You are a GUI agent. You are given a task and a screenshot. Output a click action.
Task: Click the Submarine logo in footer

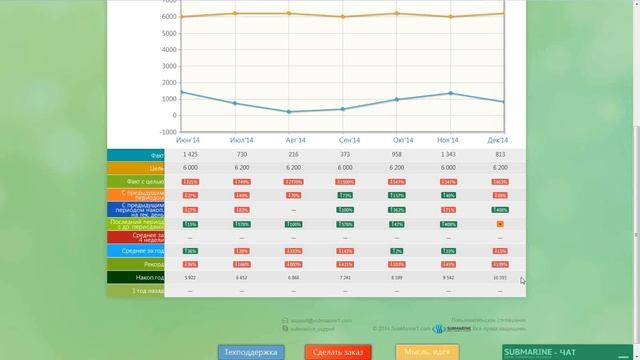[452, 329]
